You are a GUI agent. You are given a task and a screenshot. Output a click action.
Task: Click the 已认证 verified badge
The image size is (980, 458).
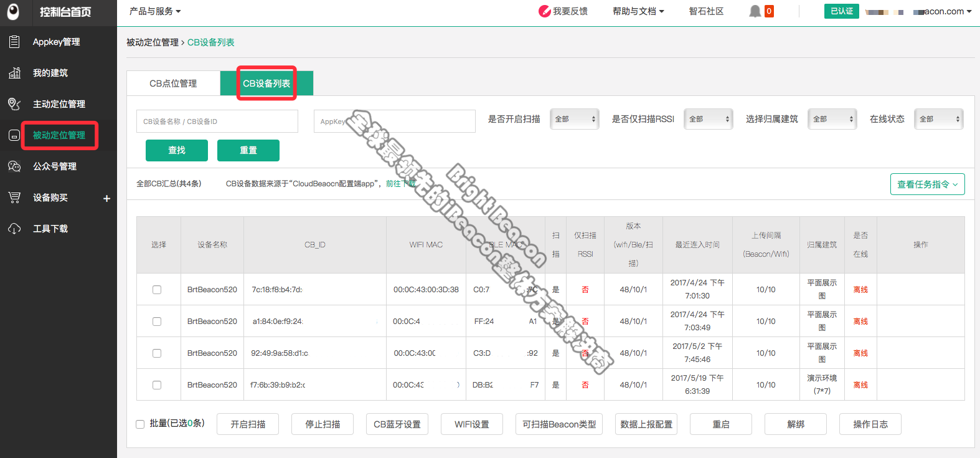point(842,11)
